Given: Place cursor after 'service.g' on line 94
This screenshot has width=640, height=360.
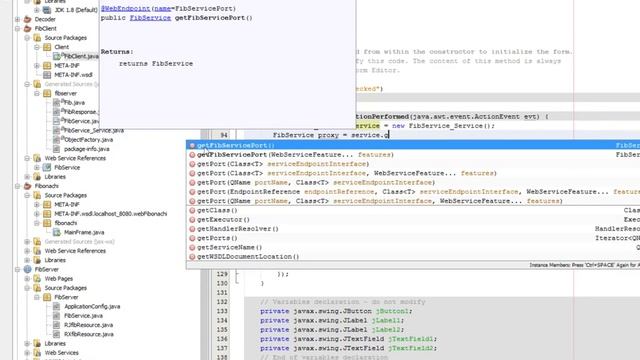Looking at the screenshot, I should tap(389, 135).
